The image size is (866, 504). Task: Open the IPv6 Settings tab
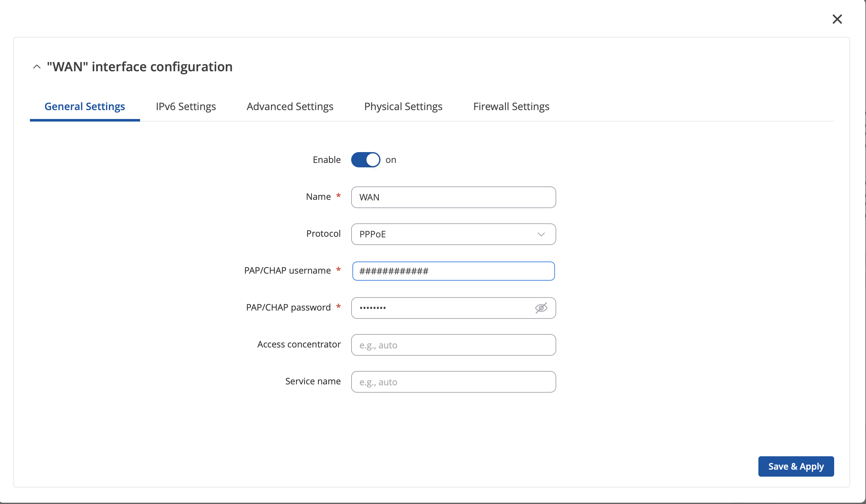pos(186,106)
